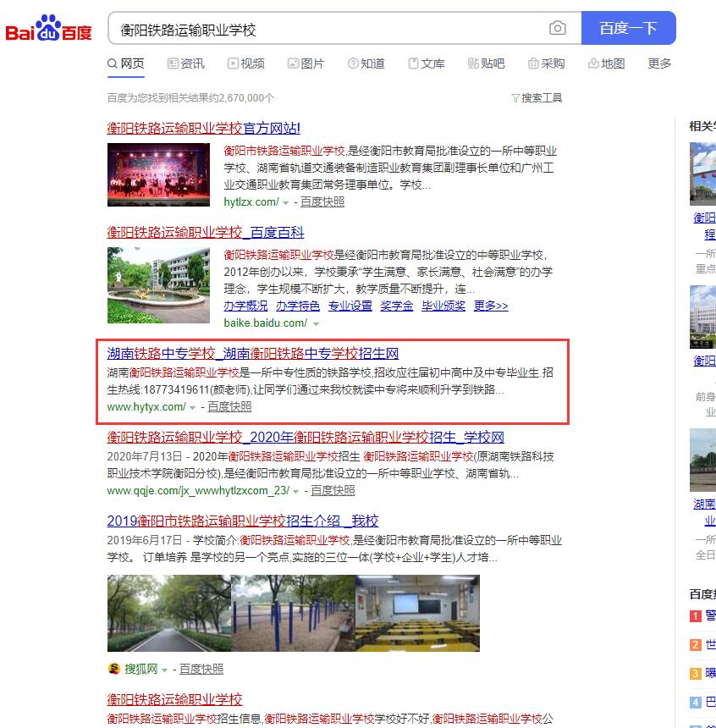Click the www.hytyx.com green URL
716x728 pixels.
point(146,406)
